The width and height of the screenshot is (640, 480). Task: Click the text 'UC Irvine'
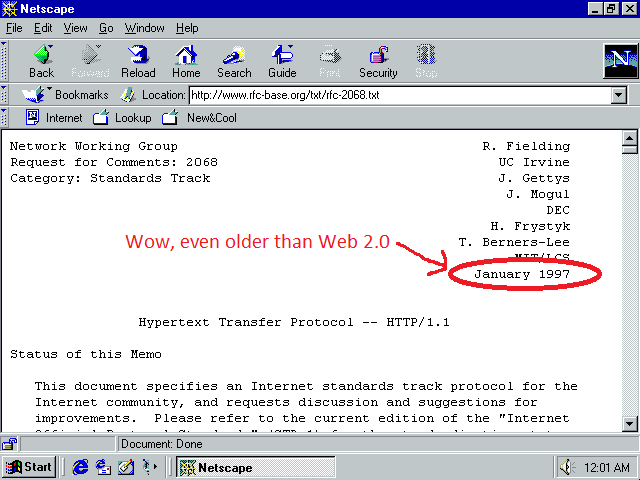click(x=534, y=162)
